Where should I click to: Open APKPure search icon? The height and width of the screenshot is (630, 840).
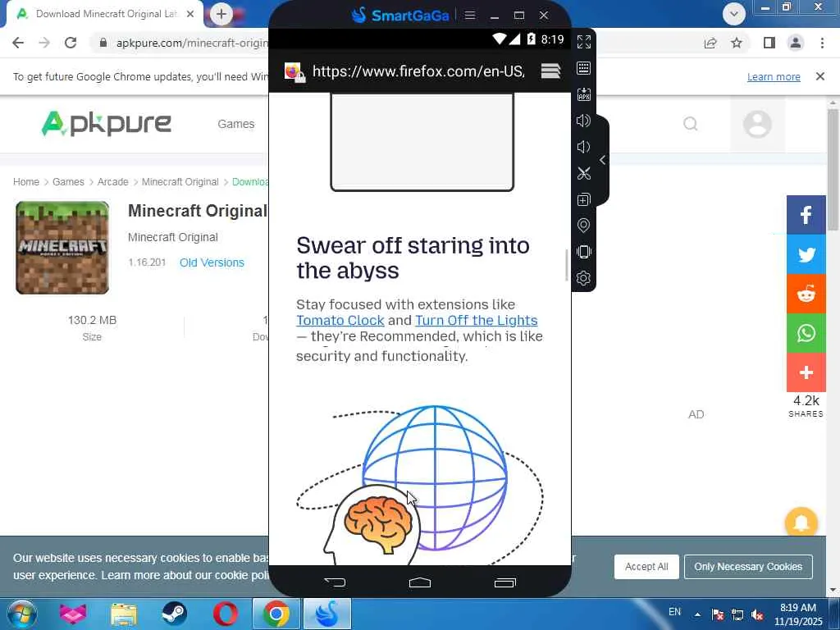coord(691,124)
